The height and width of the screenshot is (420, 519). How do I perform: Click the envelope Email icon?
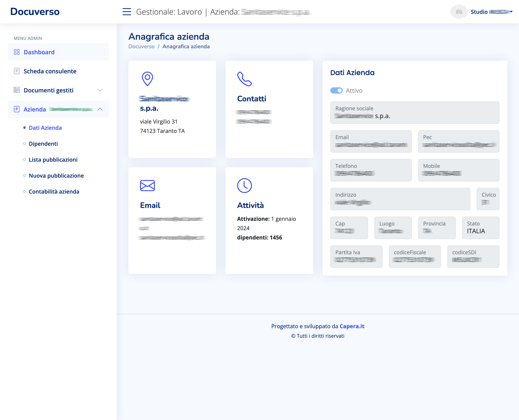[x=147, y=185]
